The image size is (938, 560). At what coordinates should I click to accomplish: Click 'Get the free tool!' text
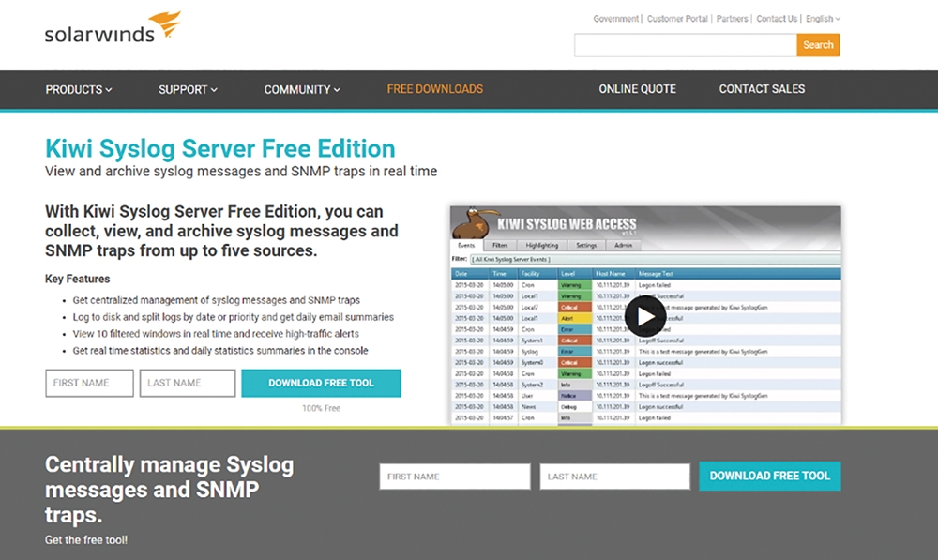[x=86, y=539]
